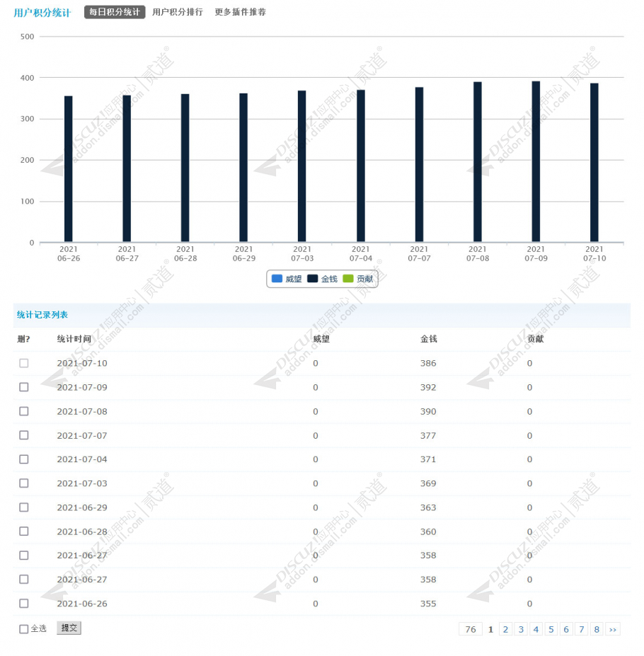
Task: Select the 07-07 chart bar
Action: [419, 164]
